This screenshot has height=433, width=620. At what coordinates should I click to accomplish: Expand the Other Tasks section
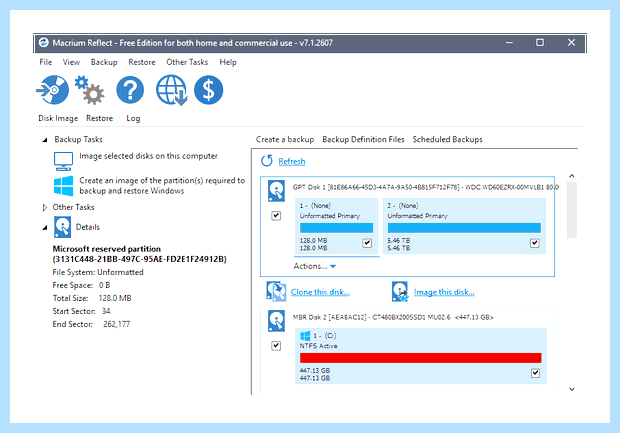(45, 207)
